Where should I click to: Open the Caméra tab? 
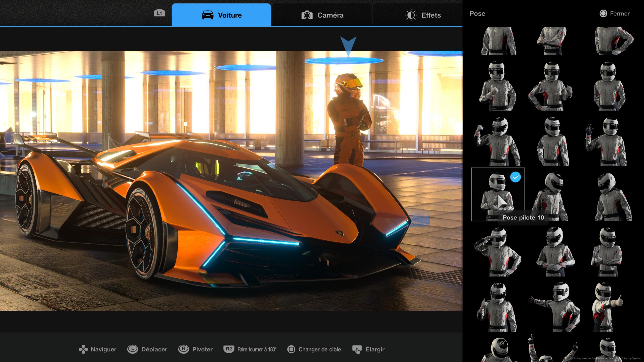(322, 15)
